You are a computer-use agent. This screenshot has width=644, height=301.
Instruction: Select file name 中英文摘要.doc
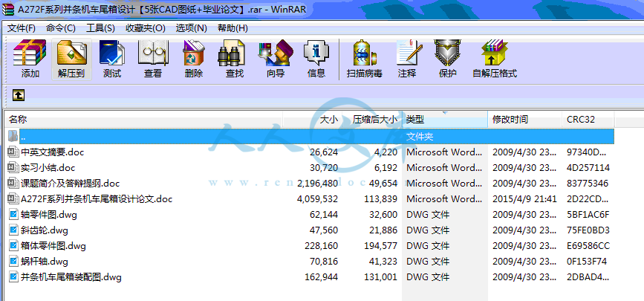53,152
